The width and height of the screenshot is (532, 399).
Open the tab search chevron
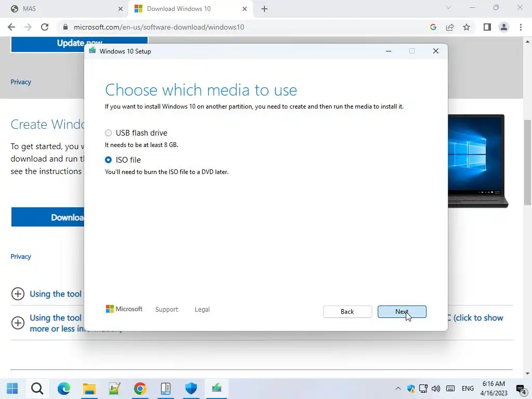(448, 7)
